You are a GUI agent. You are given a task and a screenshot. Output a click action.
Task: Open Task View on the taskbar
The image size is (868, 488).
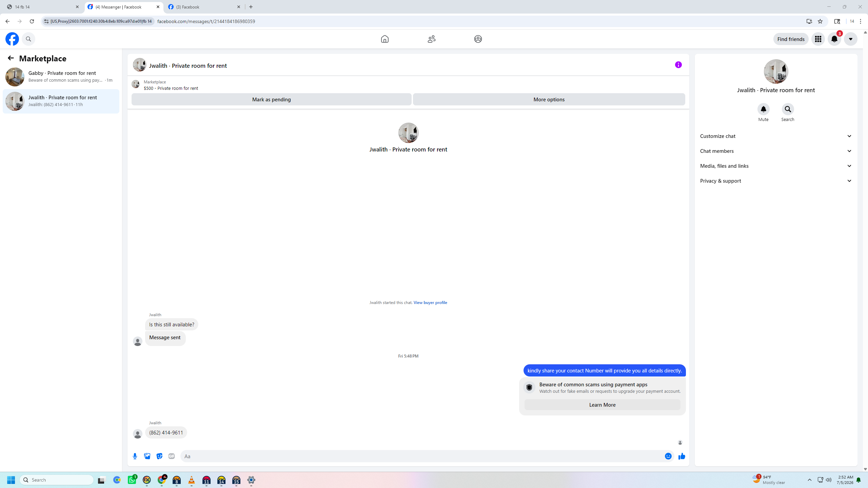(x=102, y=480)
